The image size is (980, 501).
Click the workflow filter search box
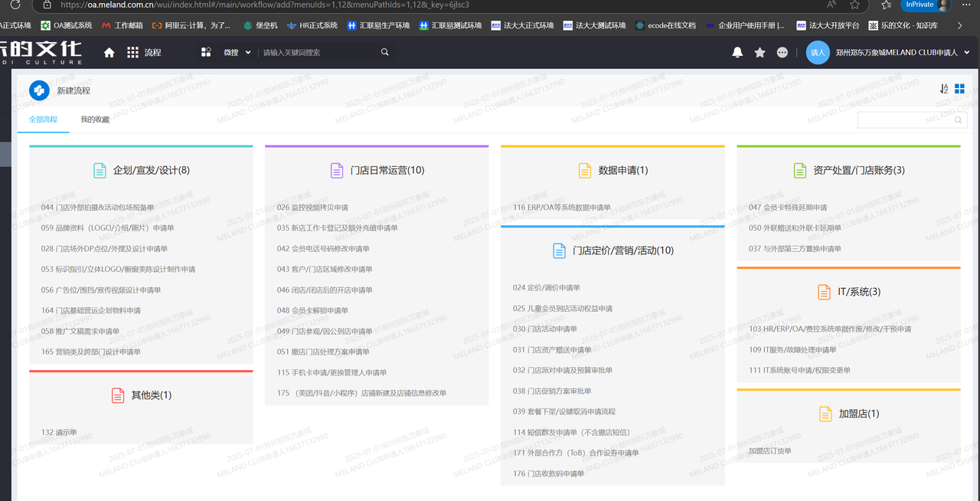(906, 120)
